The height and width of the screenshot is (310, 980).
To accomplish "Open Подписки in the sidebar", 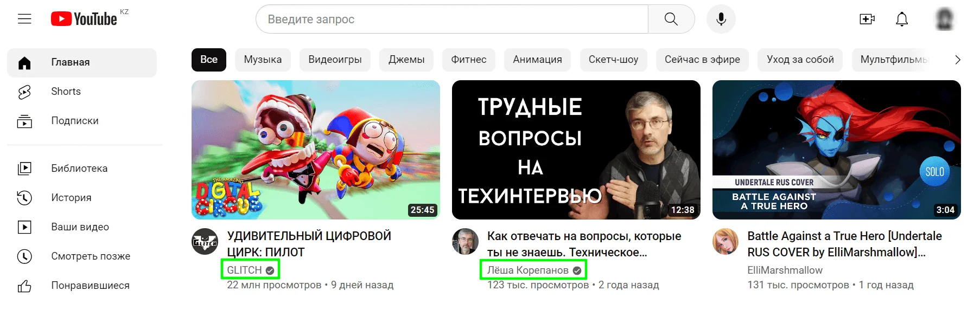I will pos(75,121).
